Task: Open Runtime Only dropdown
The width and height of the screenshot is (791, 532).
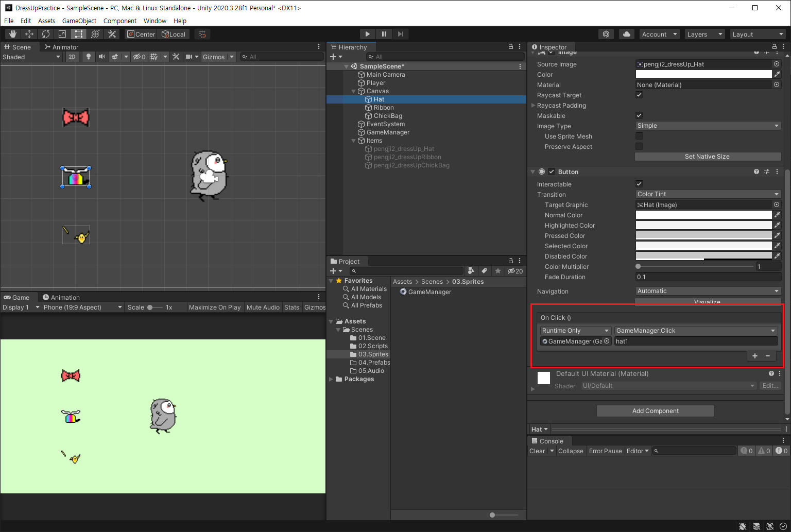Action: 576,331
